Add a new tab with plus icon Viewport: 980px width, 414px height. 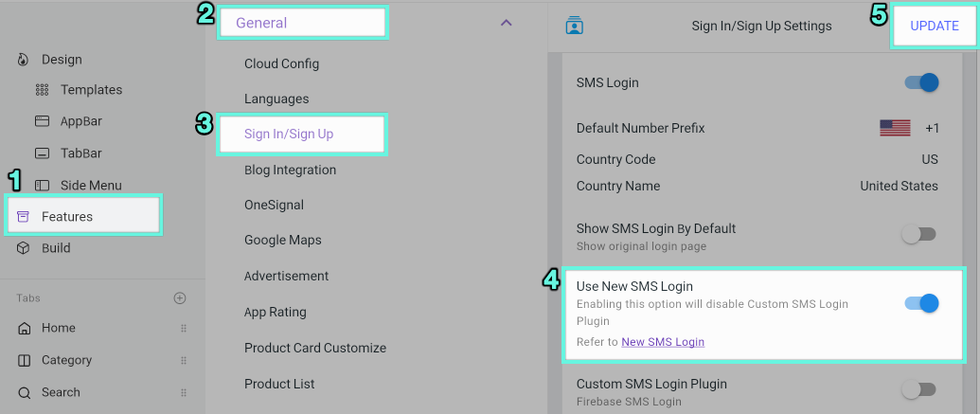(x=180, y=298)
